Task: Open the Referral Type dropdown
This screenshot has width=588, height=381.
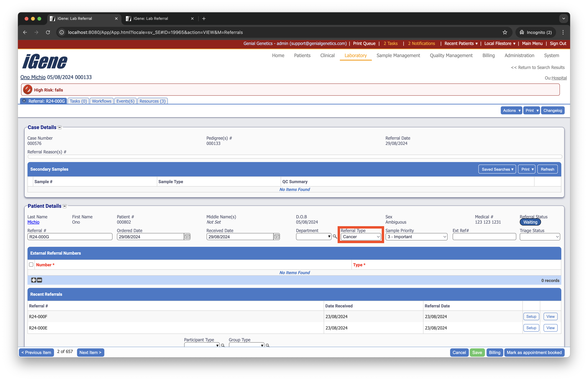Action: tap(360, 237)
